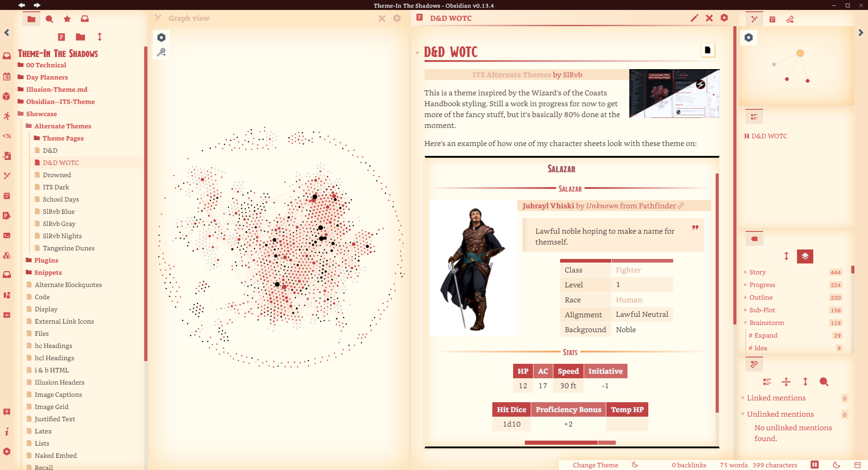868x470 pixels.
Task: Switch D&D WOTC note to edit mode
Action: pyautogui.click(x=694, y=18)
